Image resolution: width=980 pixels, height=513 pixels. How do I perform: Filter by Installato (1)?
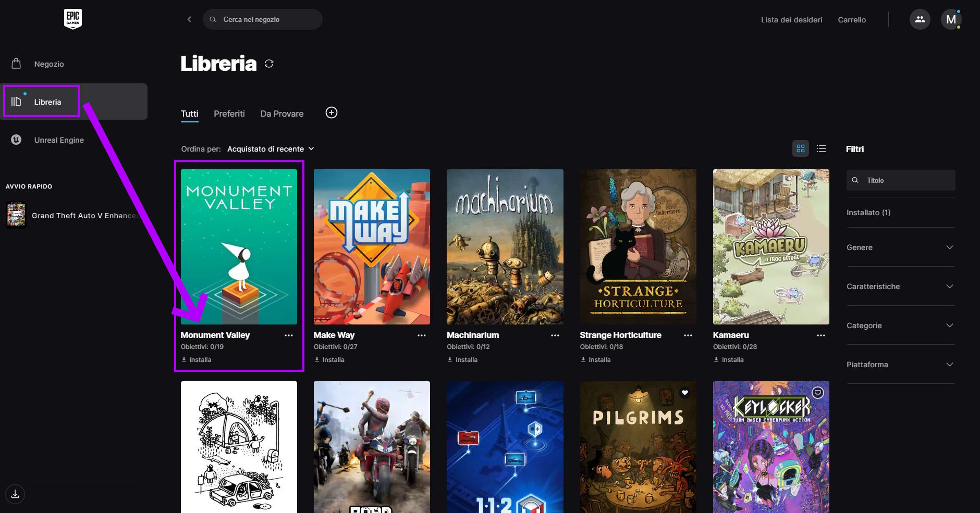tap(868, 212)
